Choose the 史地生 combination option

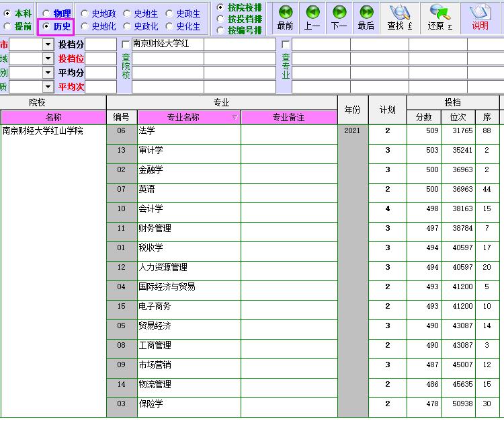tap(127, 13)
